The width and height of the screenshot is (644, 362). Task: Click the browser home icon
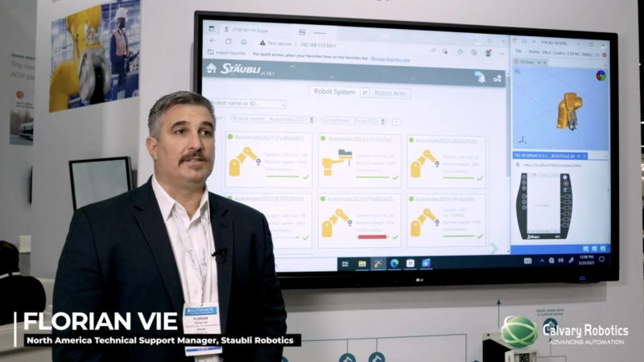(244, 42)
